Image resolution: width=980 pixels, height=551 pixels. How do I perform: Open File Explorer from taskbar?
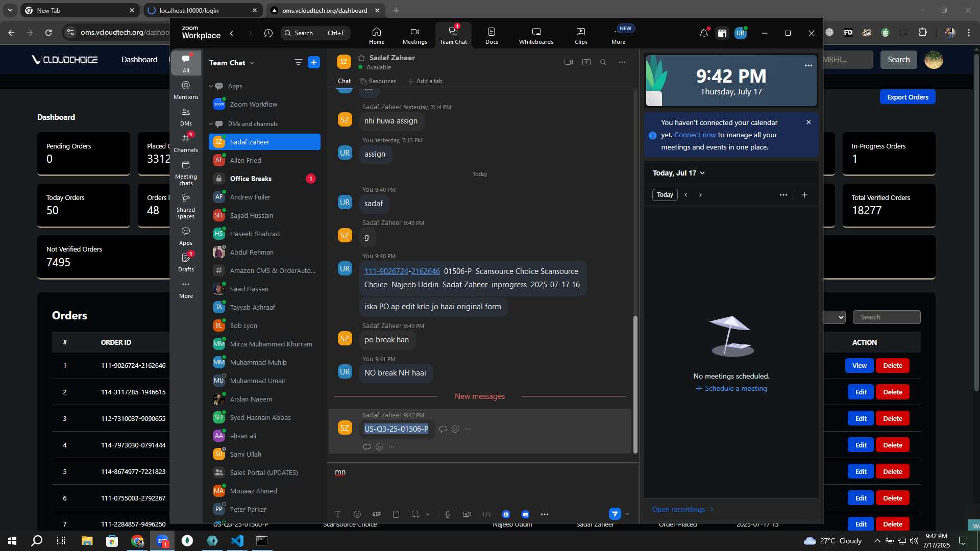tap(87, 541)
